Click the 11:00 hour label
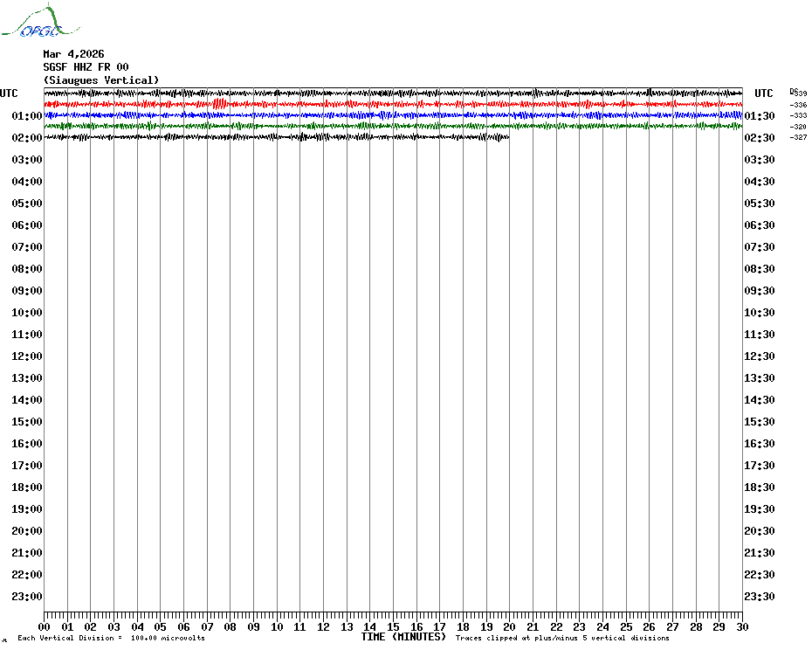 tap(27, 335)
